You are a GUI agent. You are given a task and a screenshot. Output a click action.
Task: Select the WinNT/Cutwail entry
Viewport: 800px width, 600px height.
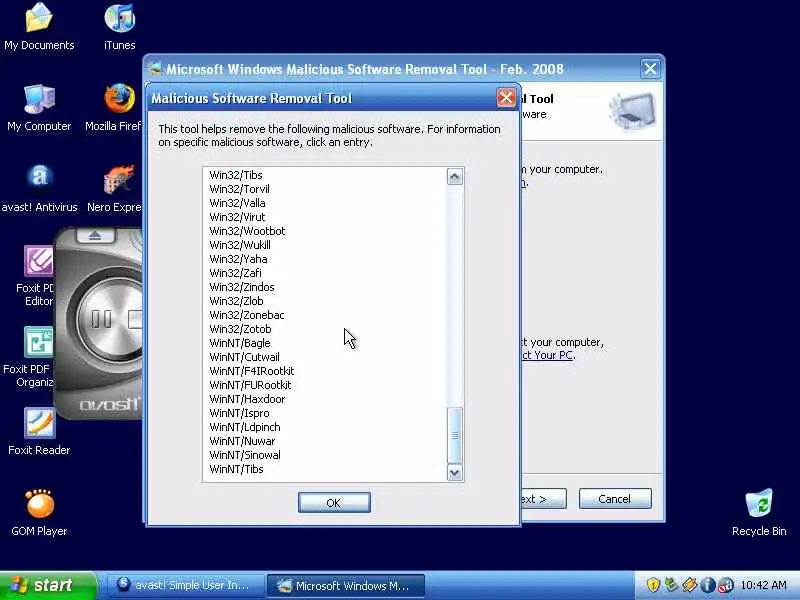point(244,357)
